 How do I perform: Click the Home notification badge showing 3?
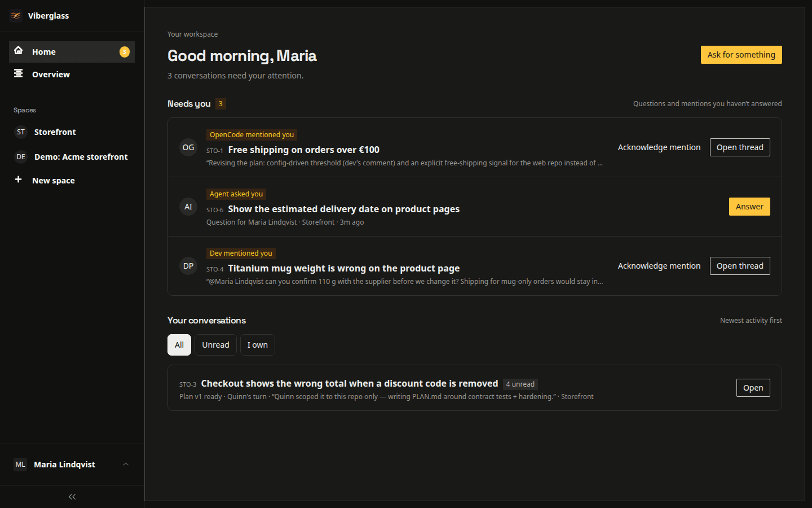125,52
